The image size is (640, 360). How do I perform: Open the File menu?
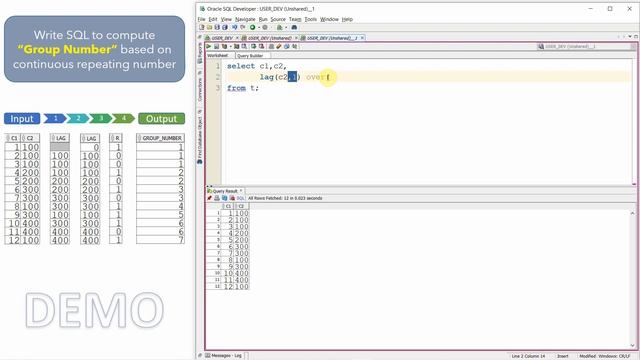[x=202, y=19]
